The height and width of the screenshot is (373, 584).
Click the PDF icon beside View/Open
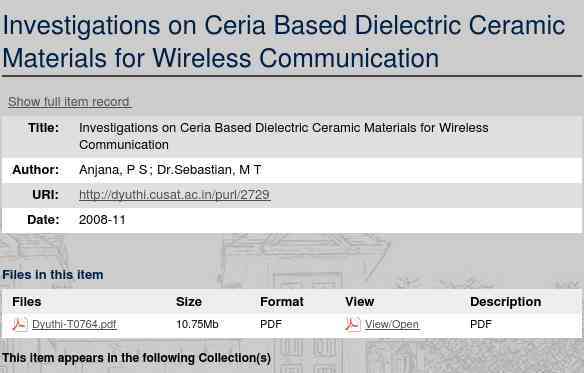click(x=352, y=324)
